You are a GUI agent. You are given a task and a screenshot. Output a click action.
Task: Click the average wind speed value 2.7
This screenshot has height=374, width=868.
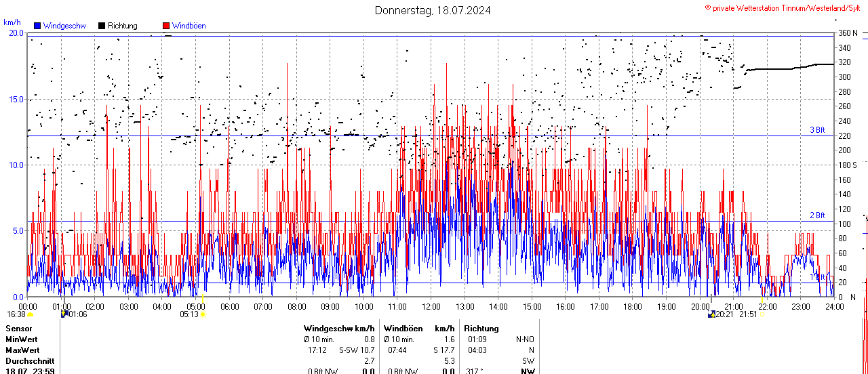point(370,361)
